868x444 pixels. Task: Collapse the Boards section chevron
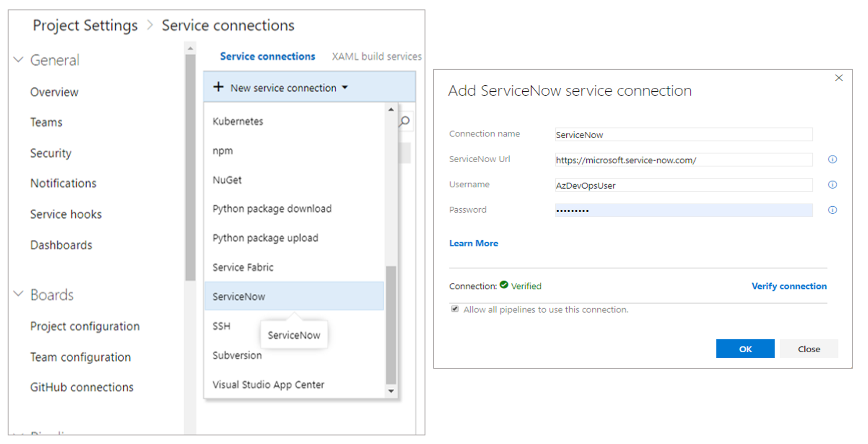[19, 294]
